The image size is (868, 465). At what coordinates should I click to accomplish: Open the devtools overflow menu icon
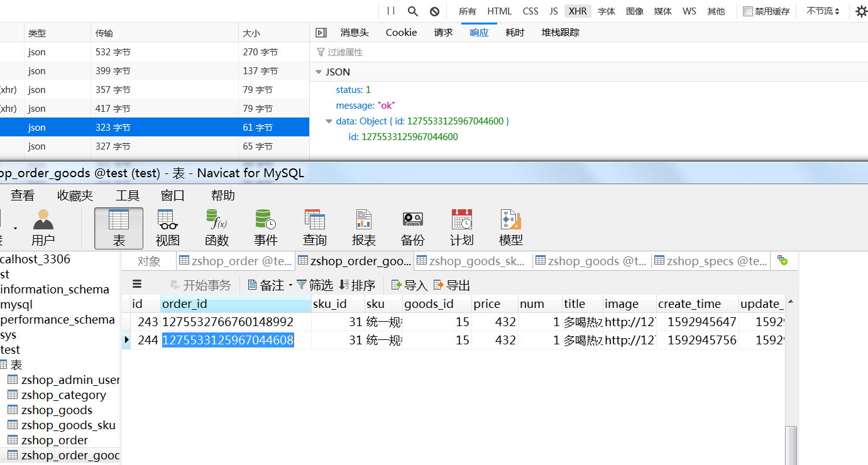[x=860, y=11]
